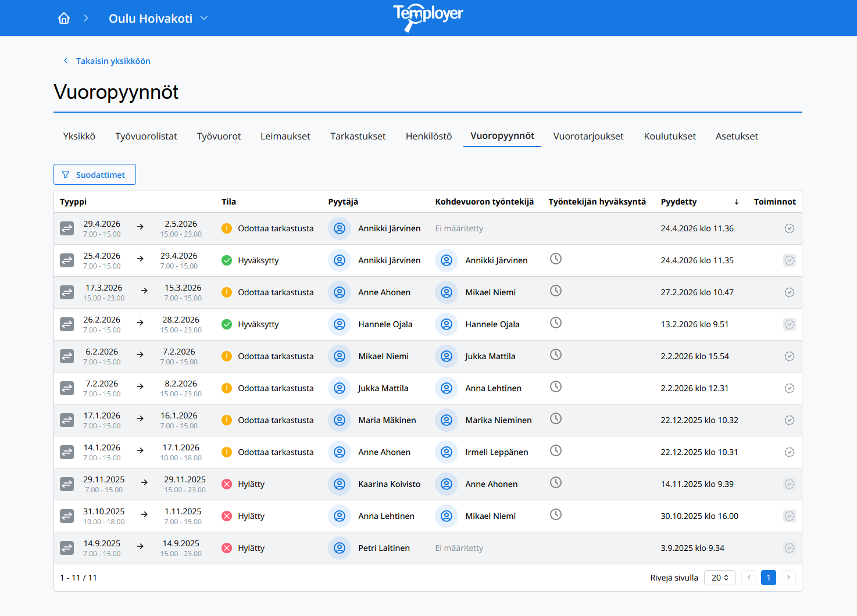Open review action for 24.4.2026 klo 11.36 request
Image resolution: width=857 pixels, height=616 pixels.
789,228
